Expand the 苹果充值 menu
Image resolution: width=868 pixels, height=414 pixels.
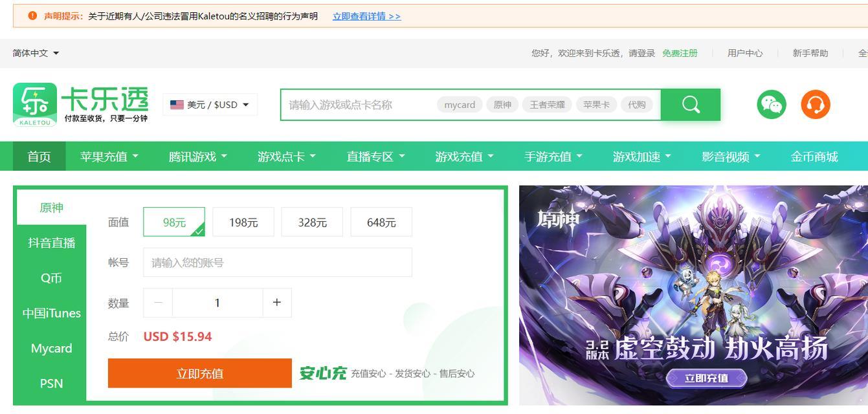click(x=109, y=157)
